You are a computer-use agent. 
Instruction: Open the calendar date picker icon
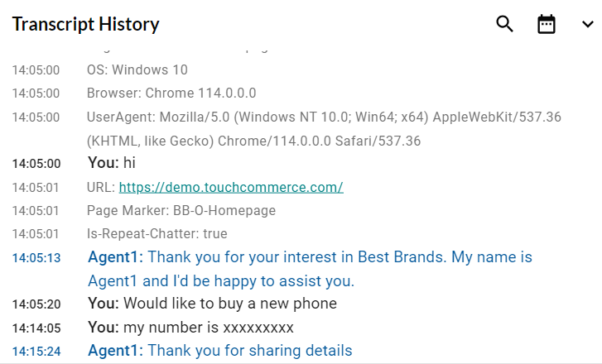point(547,24)
